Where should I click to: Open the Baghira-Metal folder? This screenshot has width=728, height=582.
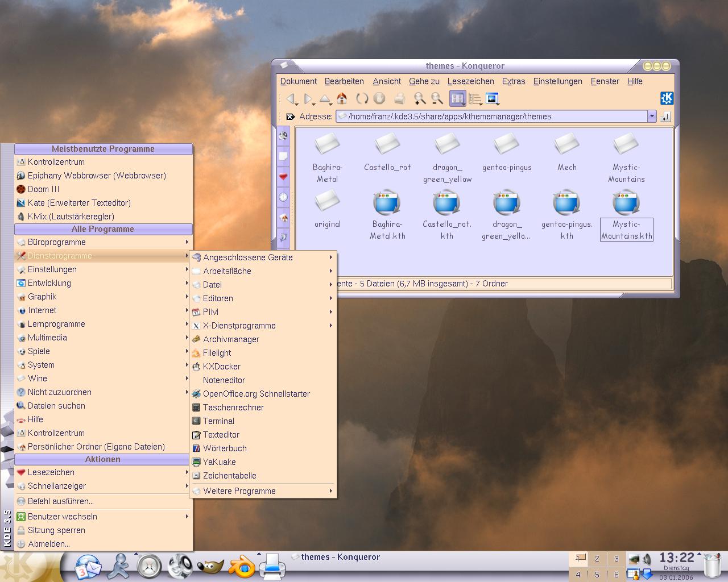[x=328, y=157]
